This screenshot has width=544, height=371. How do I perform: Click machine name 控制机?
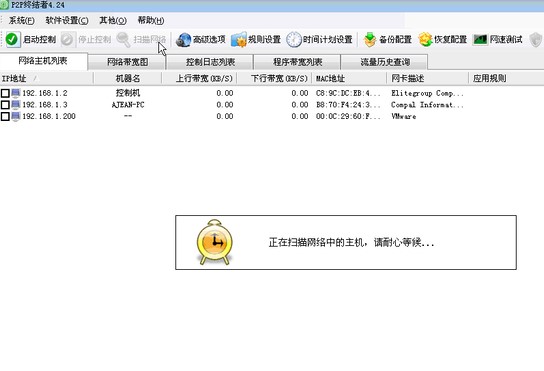(128, 93)
